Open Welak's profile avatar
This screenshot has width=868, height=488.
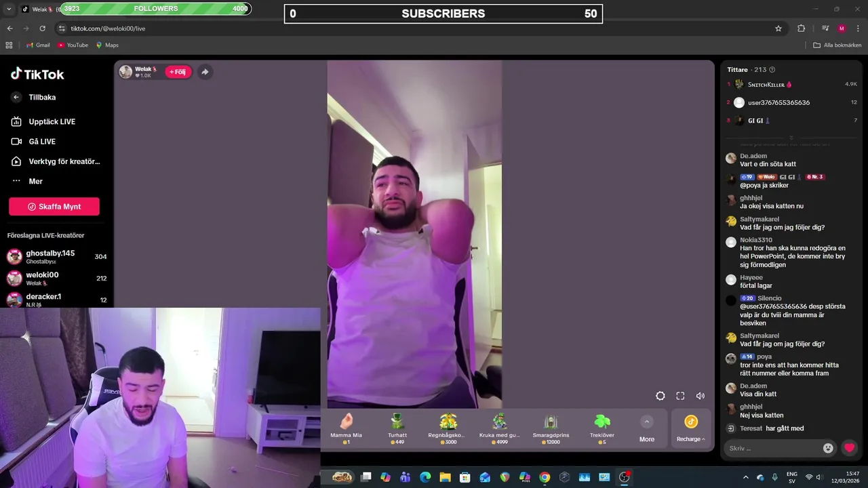[125, 72]
